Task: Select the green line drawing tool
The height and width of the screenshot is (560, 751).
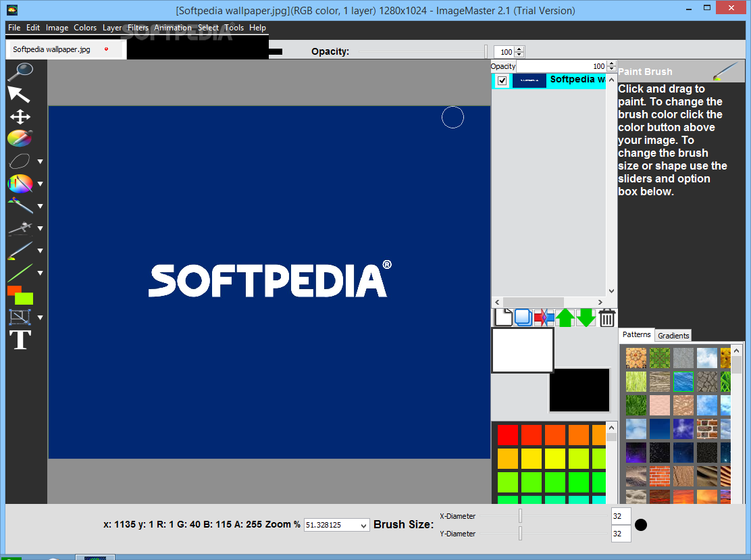Action: tap(20, 273)
